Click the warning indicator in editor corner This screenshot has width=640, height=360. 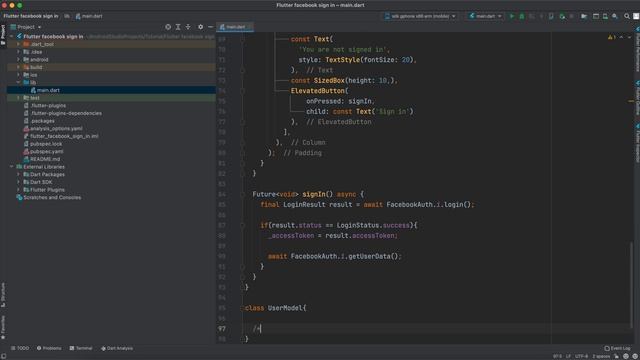coord(612,37)
